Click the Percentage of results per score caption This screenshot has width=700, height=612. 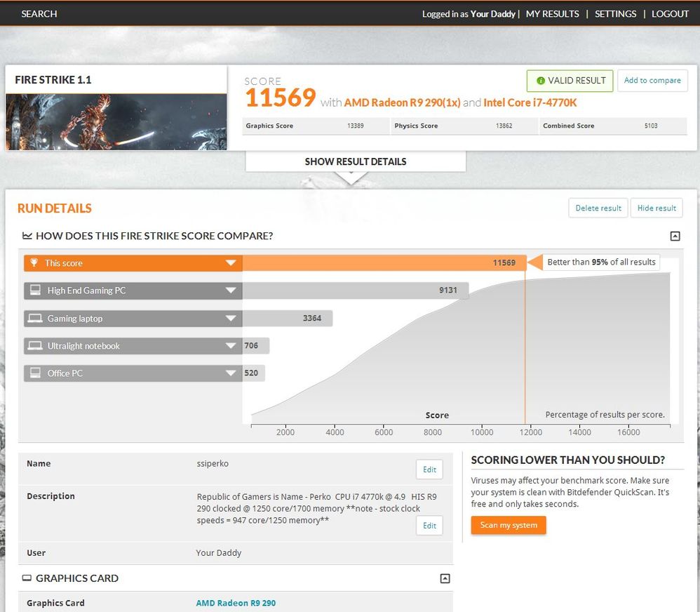605,415
